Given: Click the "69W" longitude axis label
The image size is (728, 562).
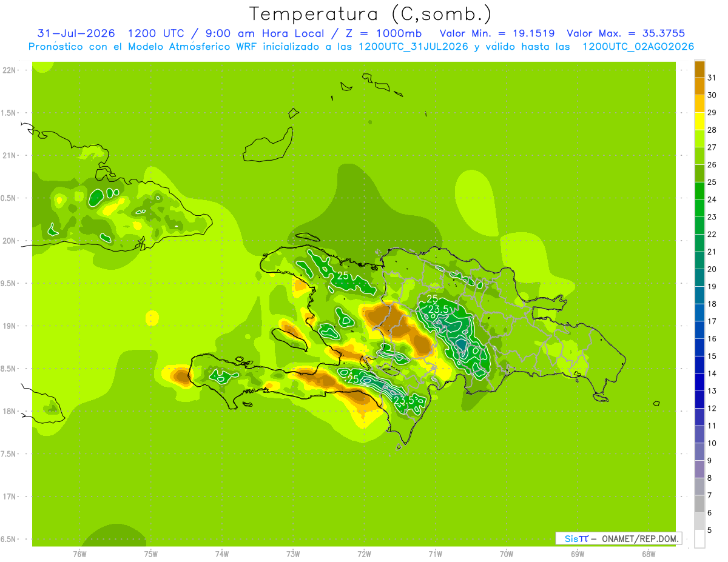Looking at the screenshot, I should 578,554.
